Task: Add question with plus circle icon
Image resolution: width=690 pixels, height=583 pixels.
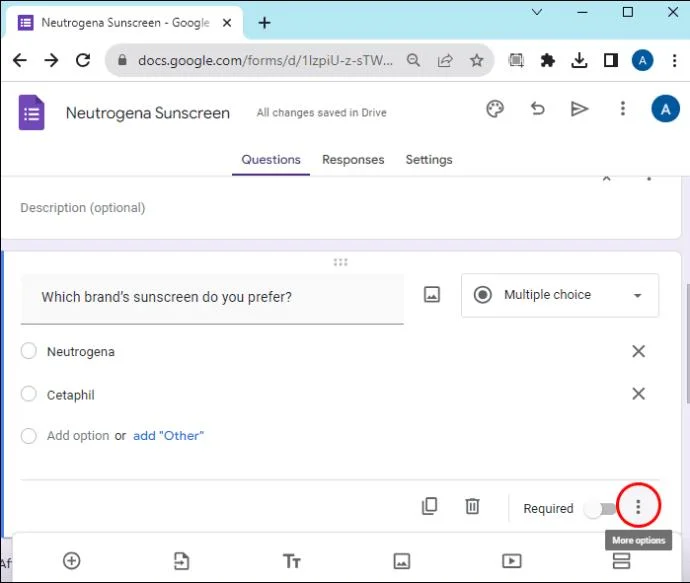Action: point(72,561)
